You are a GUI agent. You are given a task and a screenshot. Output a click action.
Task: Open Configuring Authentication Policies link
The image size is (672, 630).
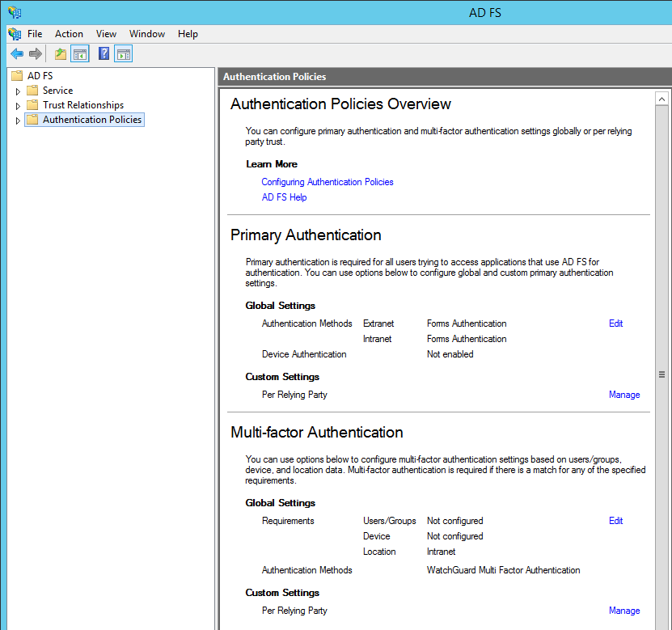tap(327, 182)
